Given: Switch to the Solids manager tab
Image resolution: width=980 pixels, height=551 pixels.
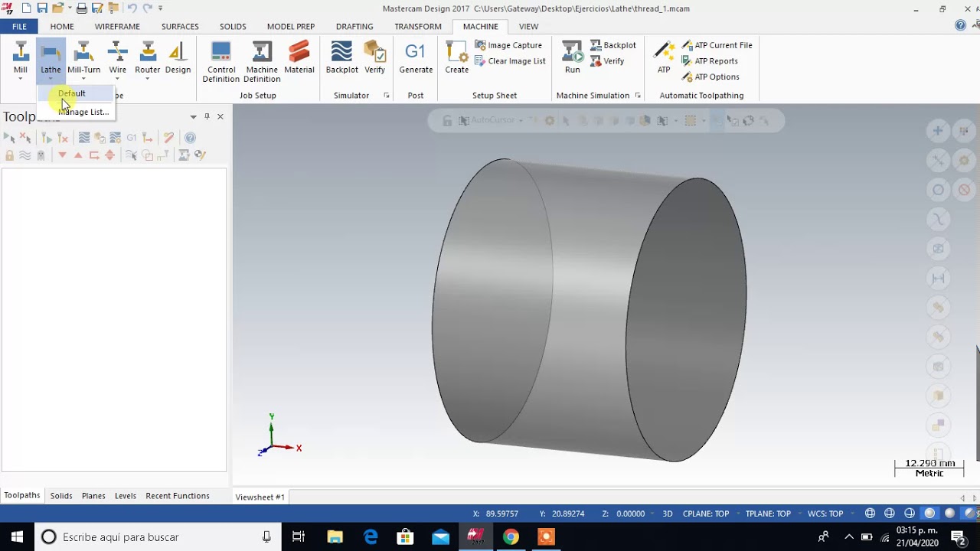Looking at the screenshot, I should tap(61, 496).
